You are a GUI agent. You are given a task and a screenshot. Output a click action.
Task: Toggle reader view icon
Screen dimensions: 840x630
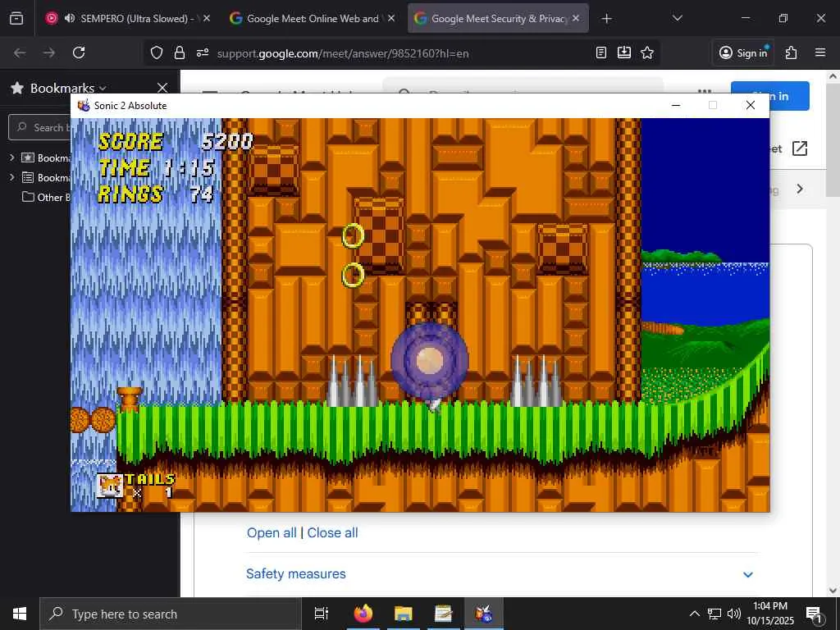click(601, 52)
